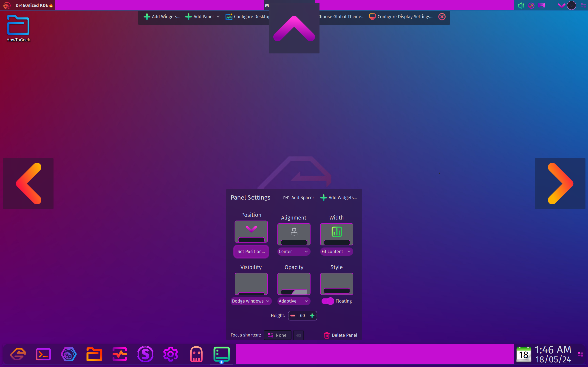Screen dimensions: 588x367
Task: Click the Add Spacer button in Panel Settings
Action: point(298,197)
